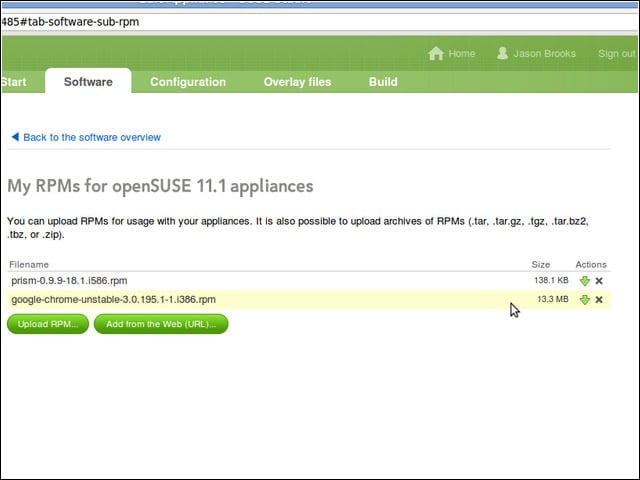Delete the prism-0.9.9-18.1.i586.rpm file
This screenshot has width=640, height=480.
pos(599,281)
